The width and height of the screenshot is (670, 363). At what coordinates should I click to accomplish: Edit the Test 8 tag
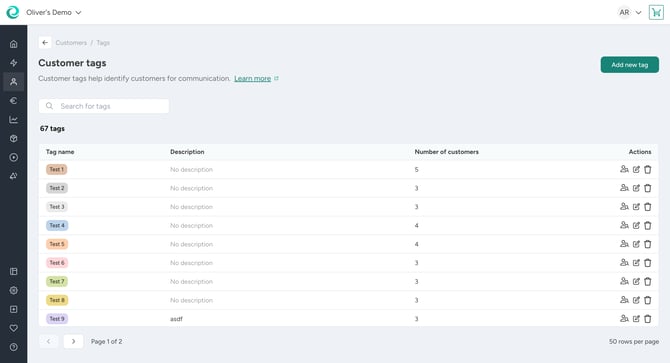coord(636,300)
